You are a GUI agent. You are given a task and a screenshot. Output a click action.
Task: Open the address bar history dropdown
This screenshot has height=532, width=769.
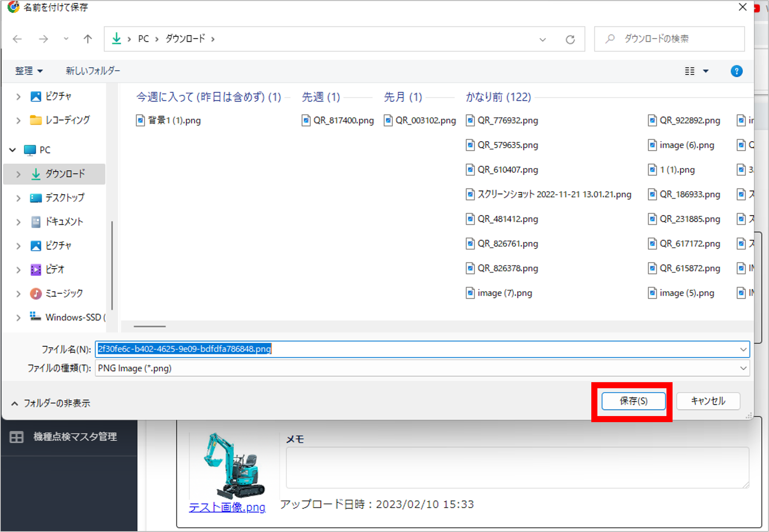pos(543,40)
